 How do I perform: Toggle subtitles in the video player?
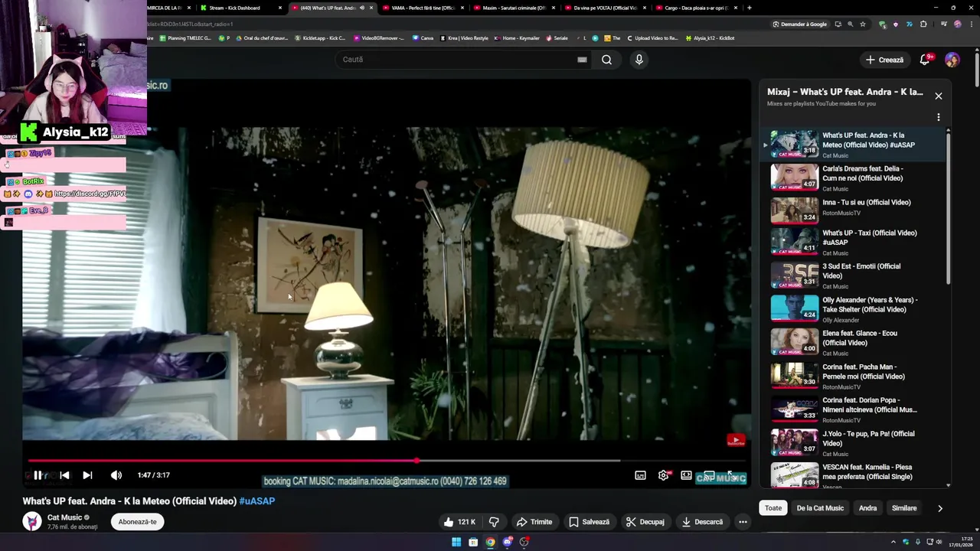point(640,475)
